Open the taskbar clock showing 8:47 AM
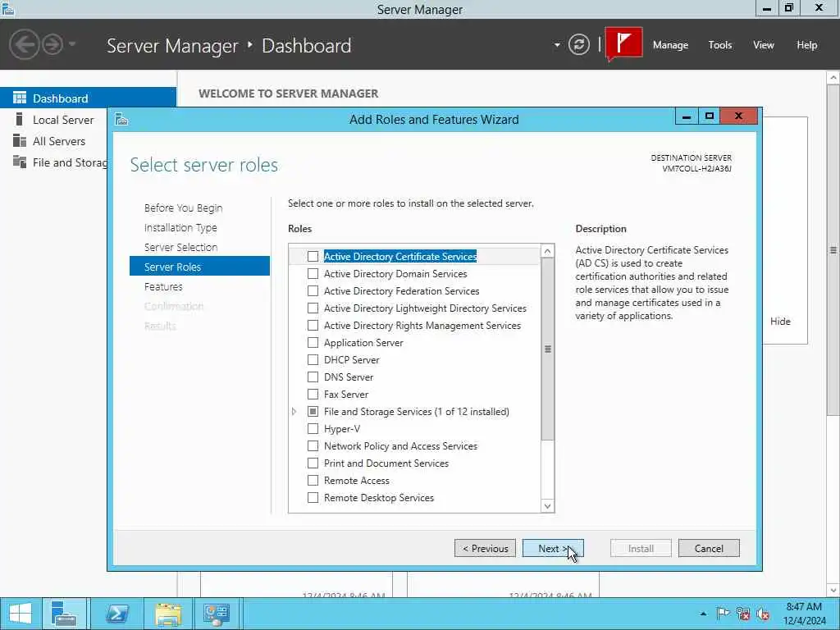 (x=804, y=614)
